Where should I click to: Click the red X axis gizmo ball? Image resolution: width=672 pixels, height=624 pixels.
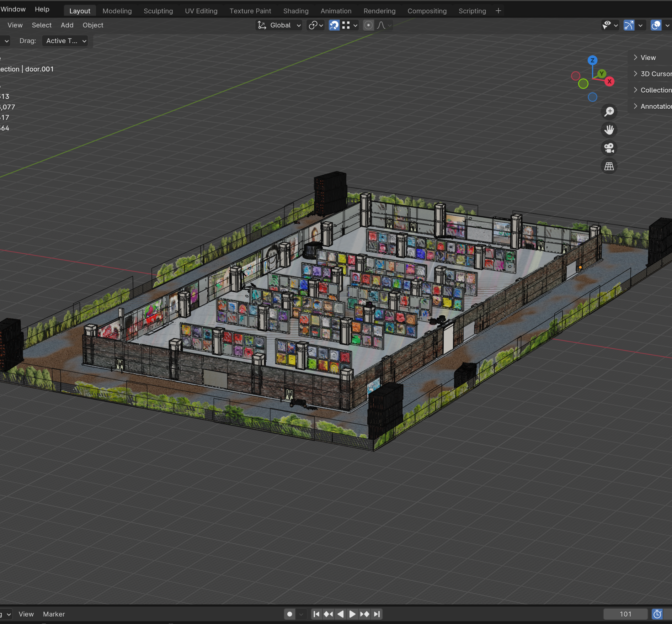[x=609, y=81]
